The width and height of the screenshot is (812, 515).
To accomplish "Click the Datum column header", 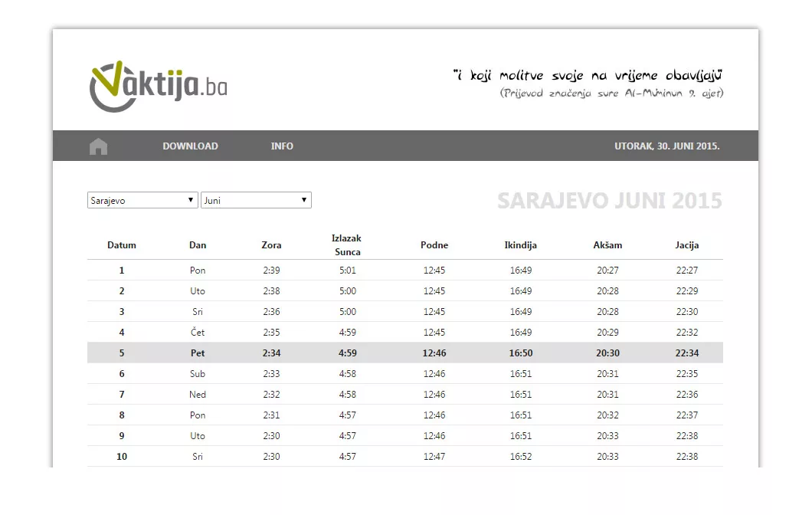I will tap(121, 246).
